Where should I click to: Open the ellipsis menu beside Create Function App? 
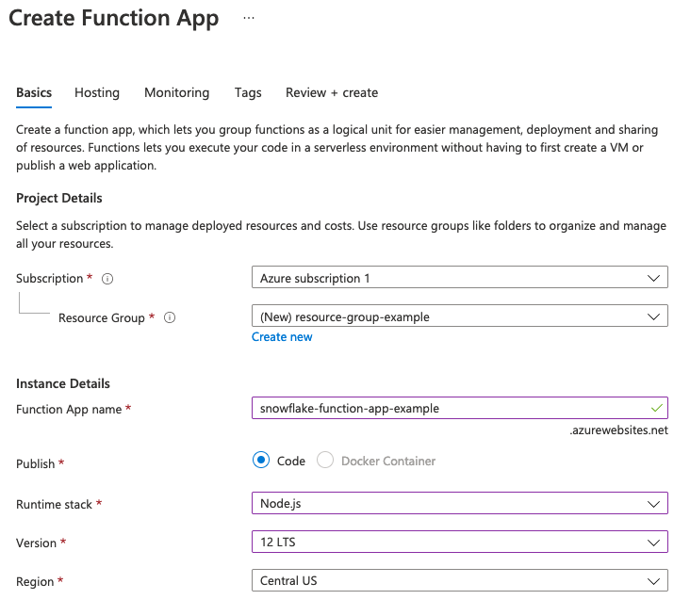[x=249, y=18]
